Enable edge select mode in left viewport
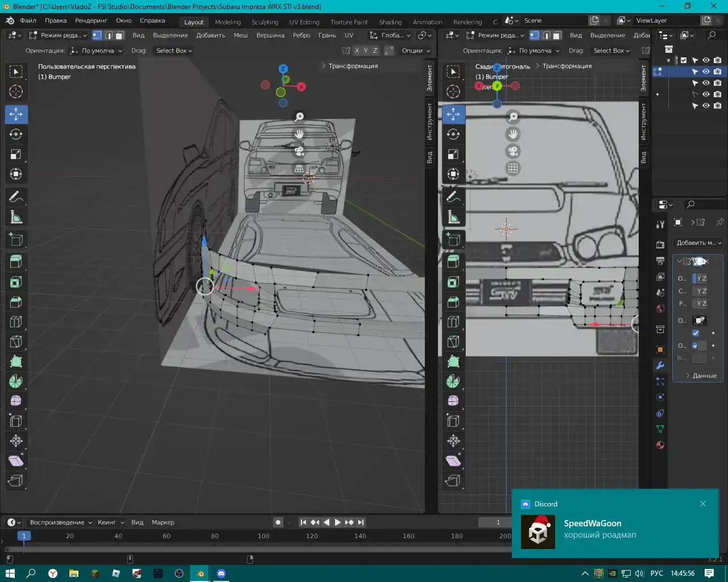Image resolution: width=728 pixels, height=582 pixels. point(108,35)
